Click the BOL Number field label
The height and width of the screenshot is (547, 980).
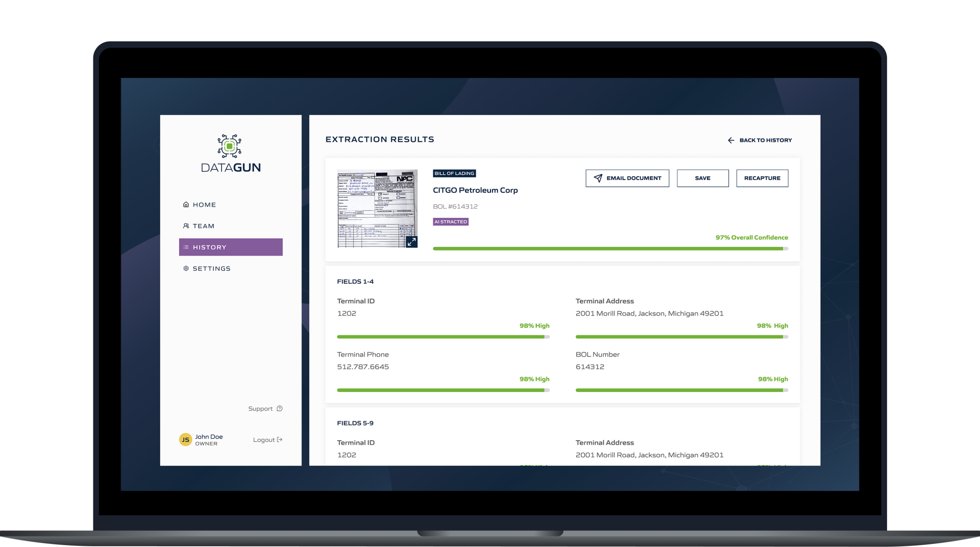pos(598,355)
